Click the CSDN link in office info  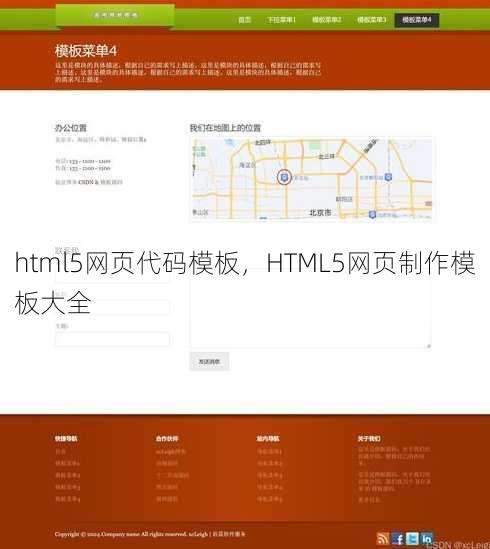(86, 182)
